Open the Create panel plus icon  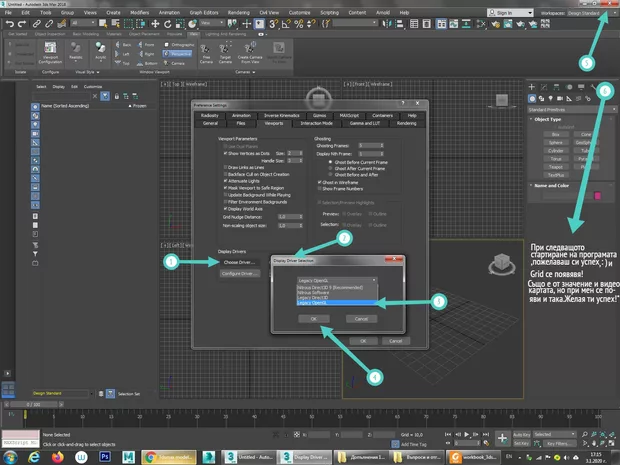point(533,86)
